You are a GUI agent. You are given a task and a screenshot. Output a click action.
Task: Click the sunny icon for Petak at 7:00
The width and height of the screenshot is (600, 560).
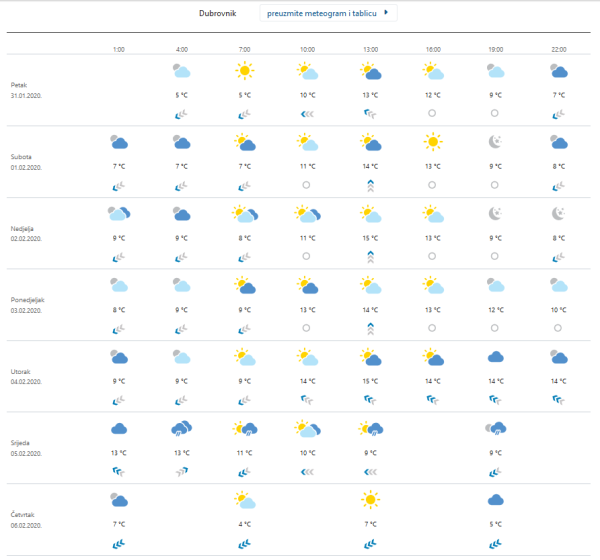[244, 71]
